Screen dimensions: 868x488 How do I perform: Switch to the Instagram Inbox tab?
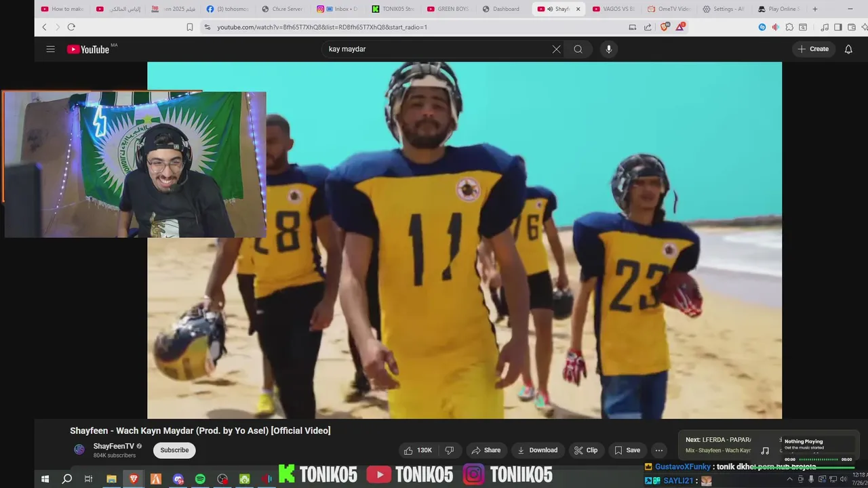tap(338, 9)
